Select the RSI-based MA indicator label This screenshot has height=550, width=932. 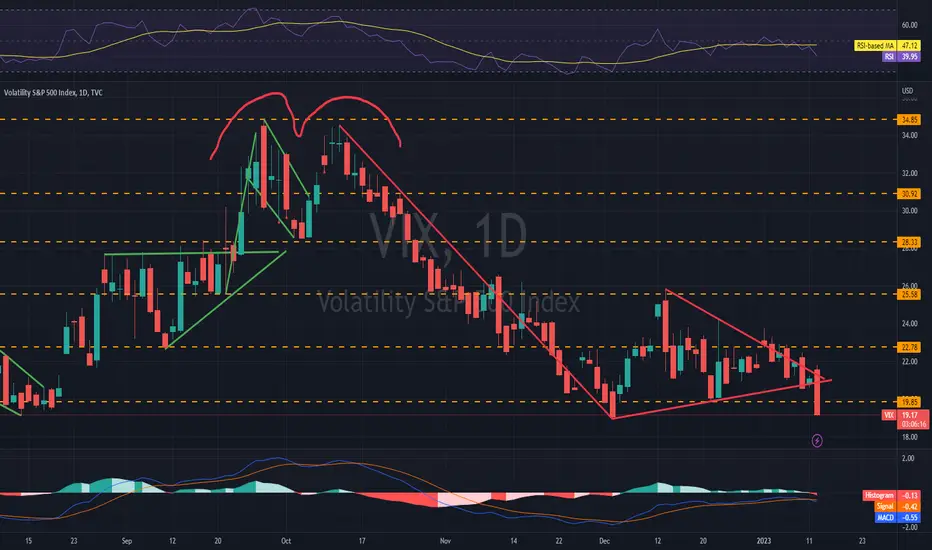pos(876,45)
